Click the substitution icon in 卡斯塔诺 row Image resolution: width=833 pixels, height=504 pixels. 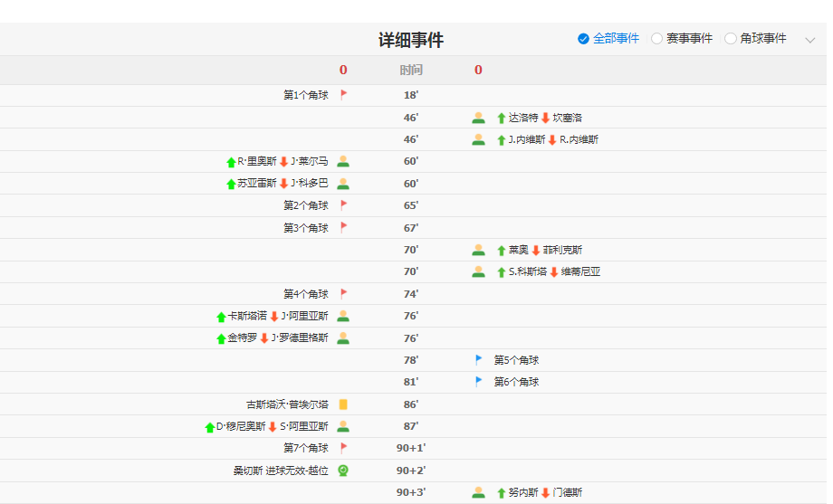click(343, 316)
